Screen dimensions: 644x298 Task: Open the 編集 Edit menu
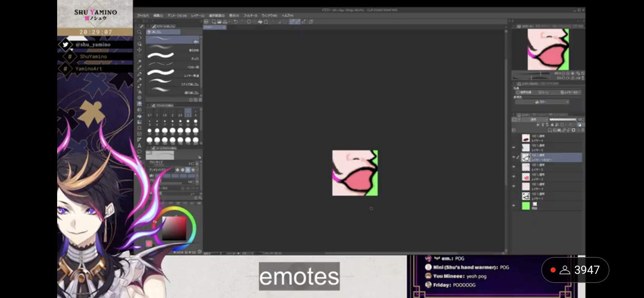(158, 15)
